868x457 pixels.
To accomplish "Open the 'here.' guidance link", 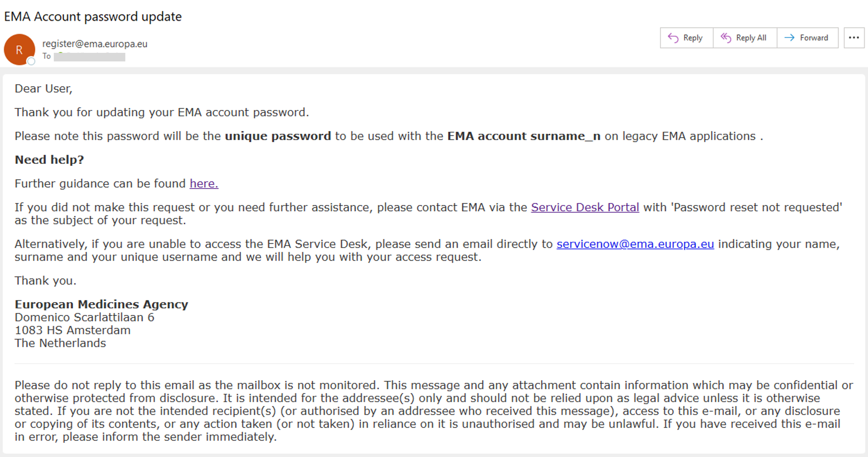I will [204, 183].
